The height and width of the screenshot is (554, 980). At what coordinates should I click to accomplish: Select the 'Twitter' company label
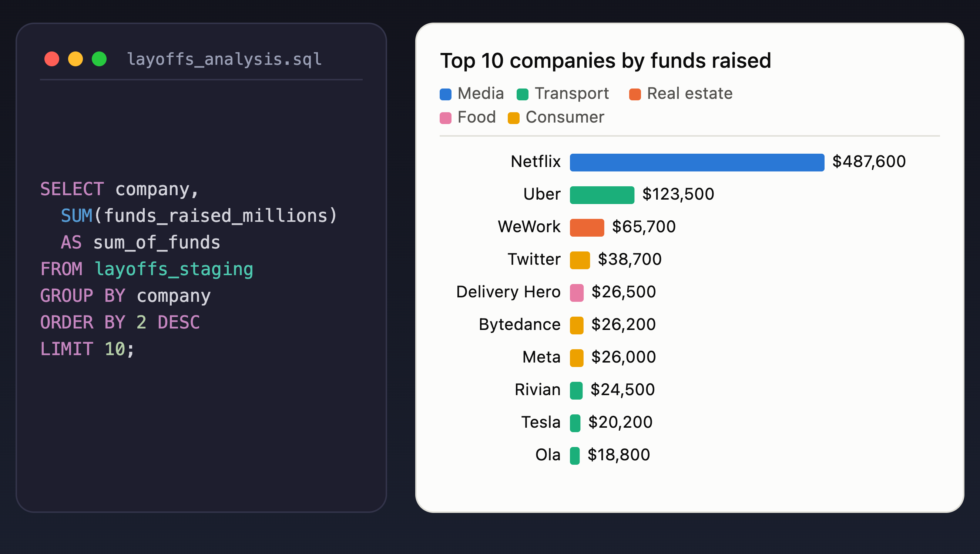point(534,259)
